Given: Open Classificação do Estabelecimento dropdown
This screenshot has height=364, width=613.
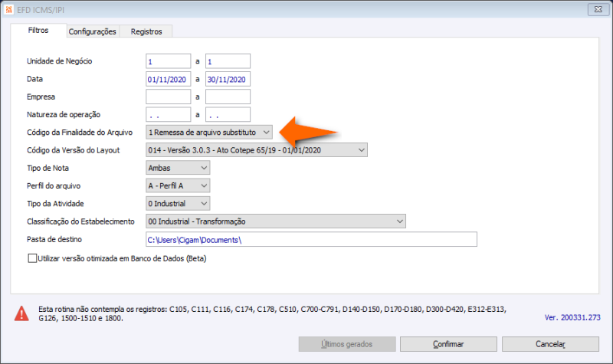Looking at the screenshot, I should 276,221.
